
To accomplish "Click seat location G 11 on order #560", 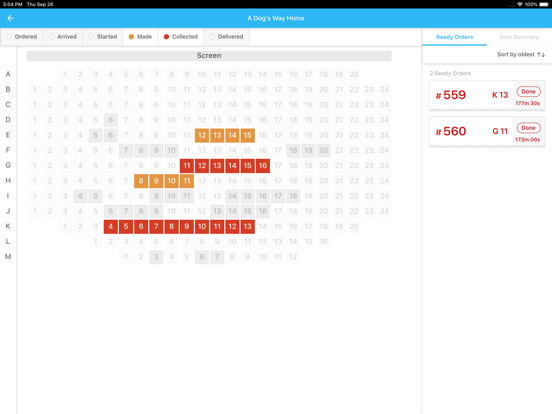I will (x=500, y=131).
